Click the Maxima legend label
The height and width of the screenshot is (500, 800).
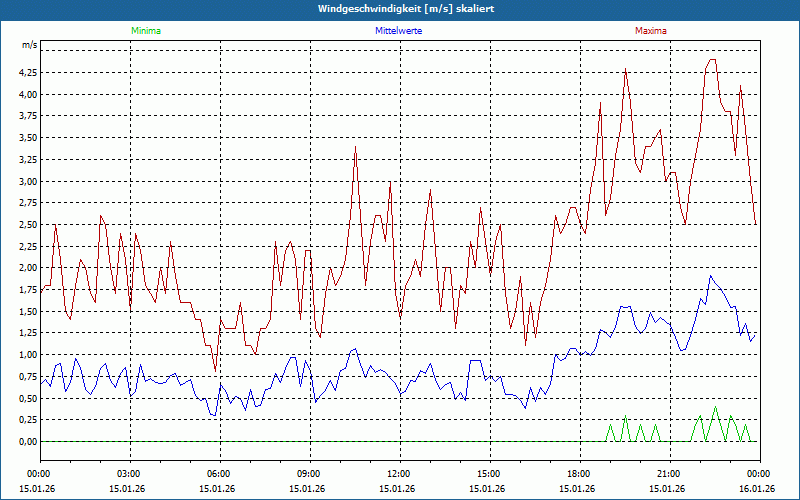tap(650, 31)
